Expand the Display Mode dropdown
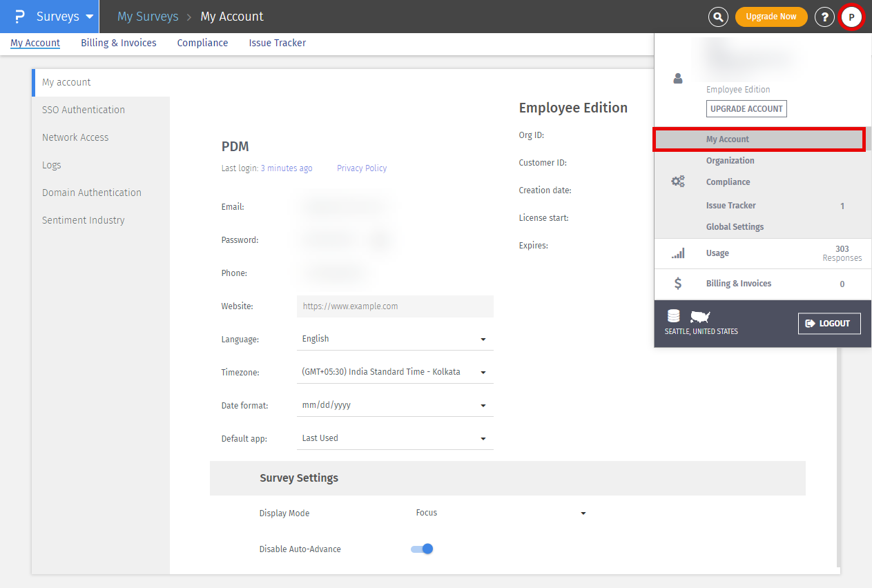Viewport: 872px width, 588px height. (501, 513)
